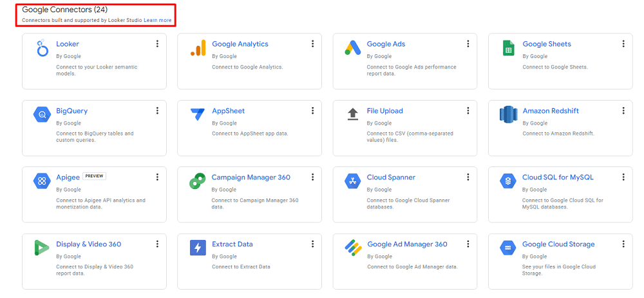Click 'Connect to Google Ad Manager data.' text
The image size is (644, 298).
pyautogui.click(x=412, y=267)
